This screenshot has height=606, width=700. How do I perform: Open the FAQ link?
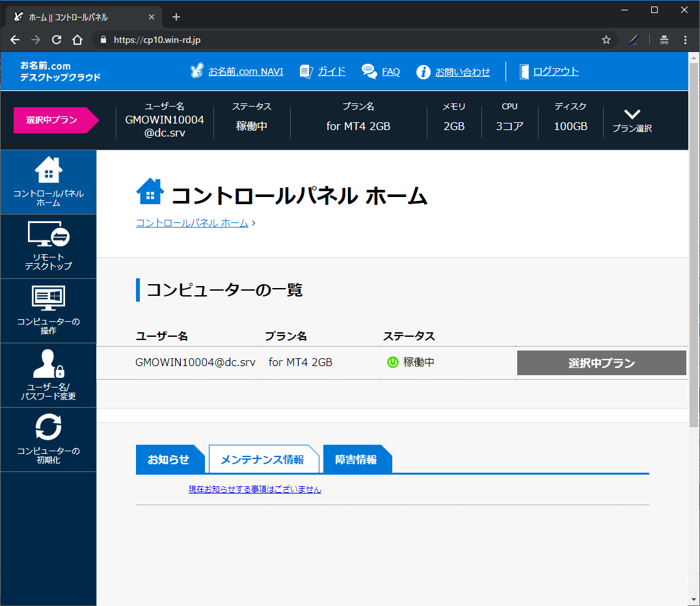[x=390, y=72]
